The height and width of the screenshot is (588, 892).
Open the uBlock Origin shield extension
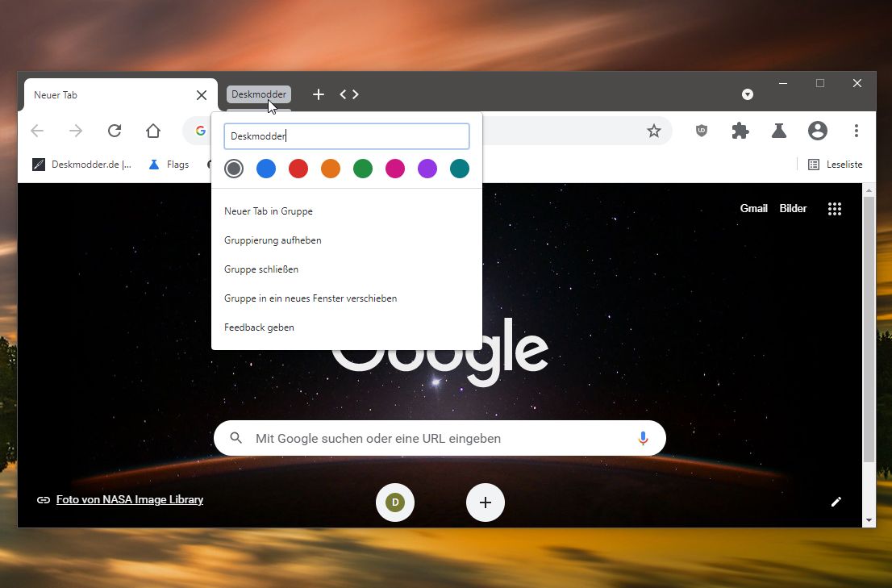pos(702,131)
